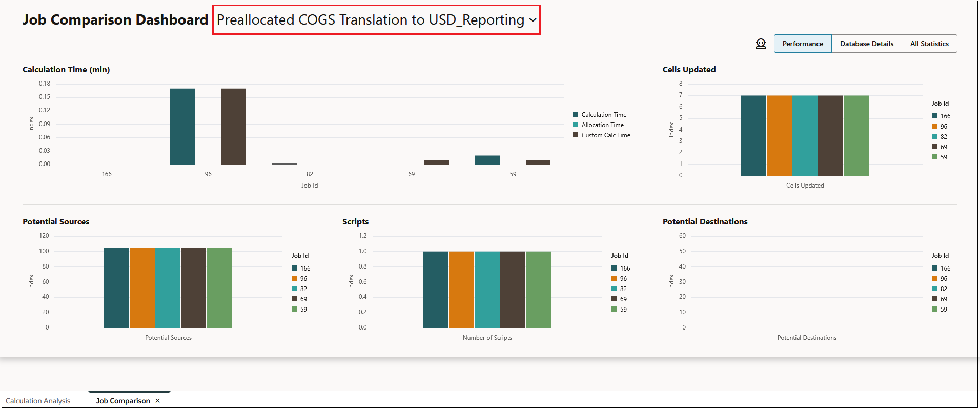Click job 82 legend swatch in Cells Updated
Screen dimensions: 980x411
pos(934,136)
